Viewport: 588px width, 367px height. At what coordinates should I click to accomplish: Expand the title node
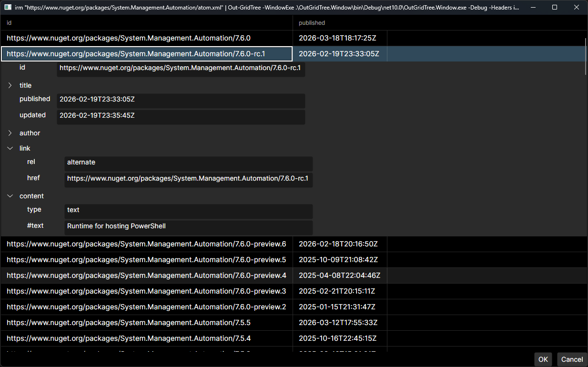[10, 85]
